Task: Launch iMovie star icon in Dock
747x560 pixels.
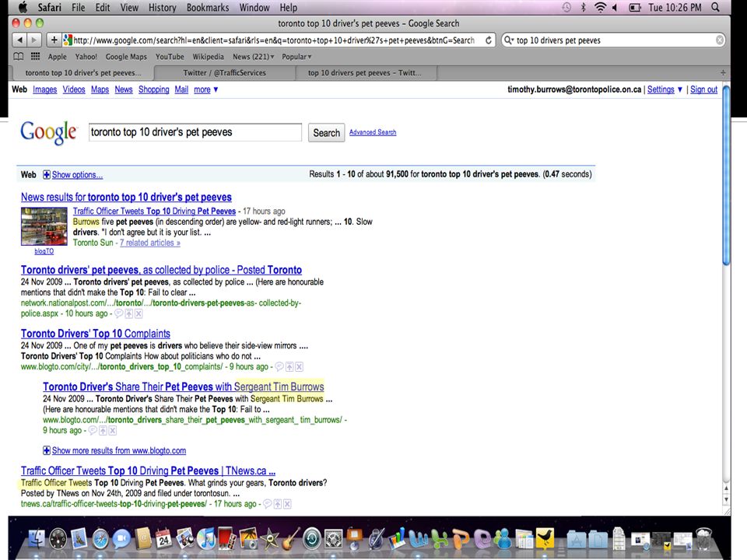Action: tap(270, 539)
